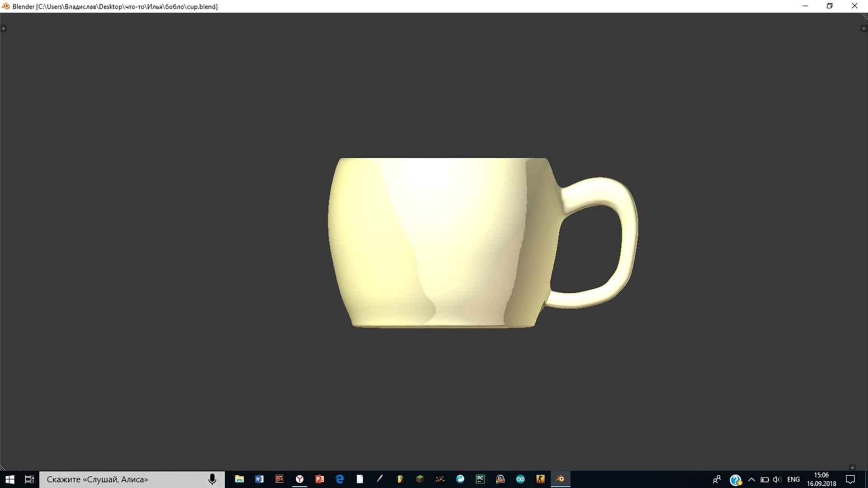
Task: Open the gray character icon left of Arduino
Action: pyautogui.click(x=500, y=479)
